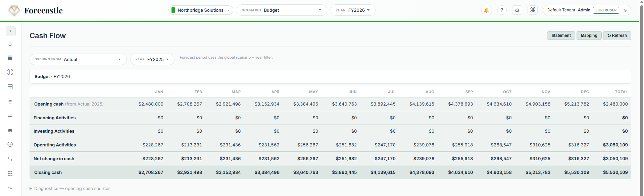
Task: Open the Northbridge Solutions company dropdown
Action: tap(201, 10)
